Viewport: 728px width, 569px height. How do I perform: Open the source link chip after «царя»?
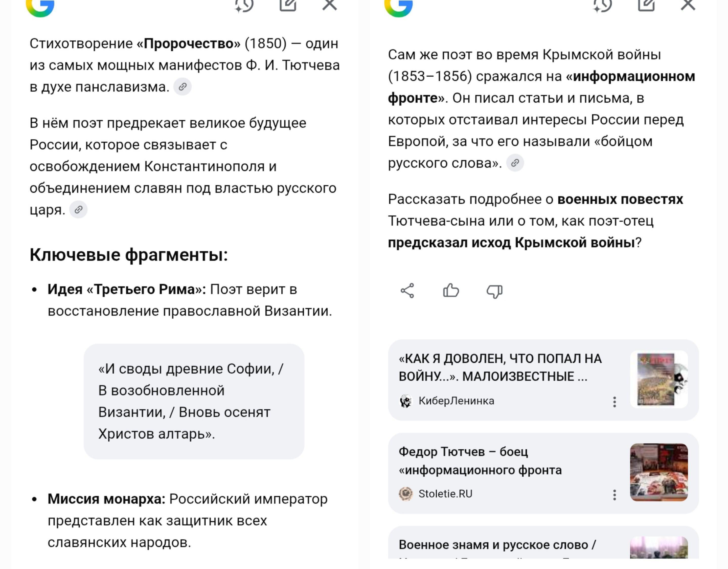pyautogui.click(x=78, y=210)
